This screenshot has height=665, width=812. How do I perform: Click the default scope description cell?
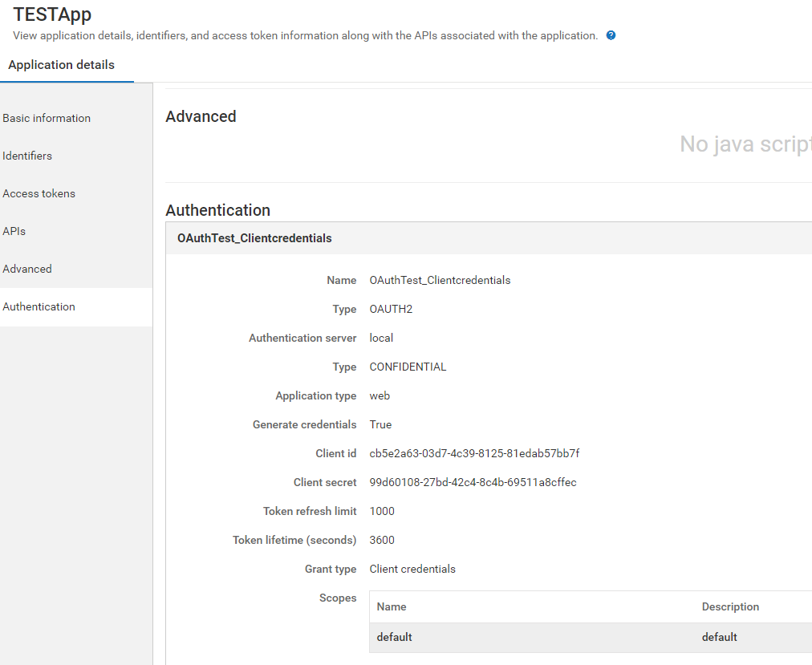tap(719, 637)
